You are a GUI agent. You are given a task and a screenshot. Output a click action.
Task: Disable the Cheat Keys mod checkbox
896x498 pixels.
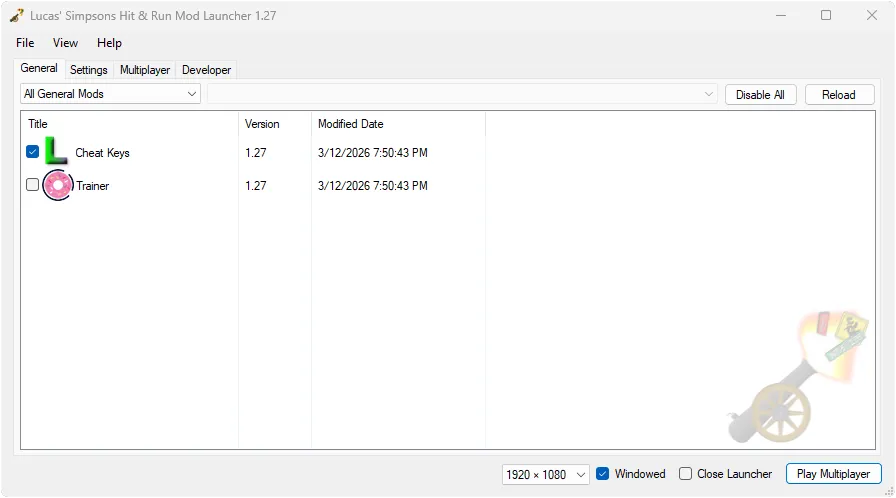[33, 152]
